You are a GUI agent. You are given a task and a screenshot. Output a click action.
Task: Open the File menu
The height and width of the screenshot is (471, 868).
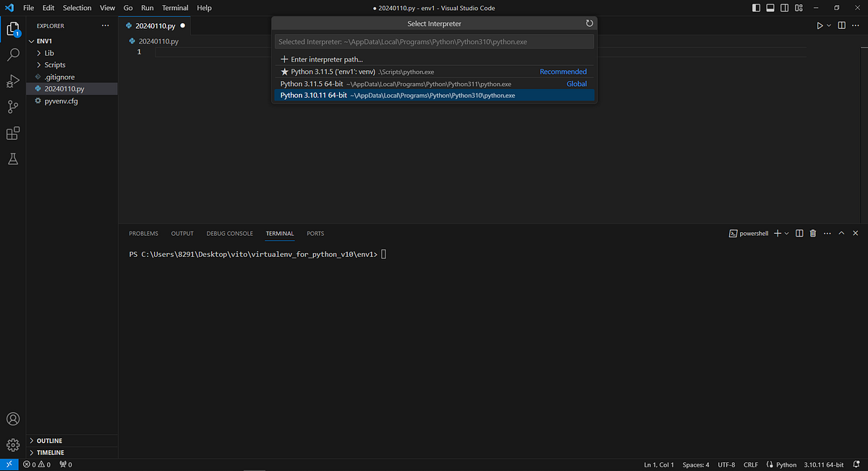pos(29,8)
